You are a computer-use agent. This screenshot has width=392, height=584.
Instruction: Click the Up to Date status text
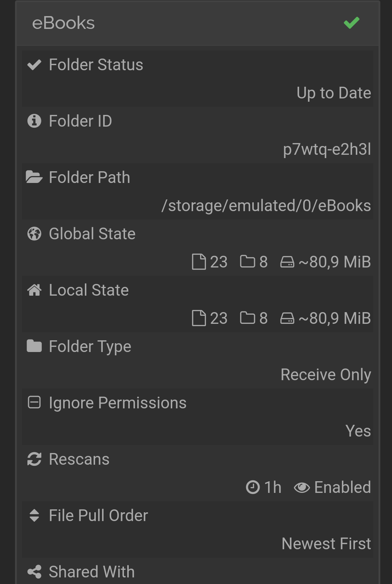coord(334,93)
